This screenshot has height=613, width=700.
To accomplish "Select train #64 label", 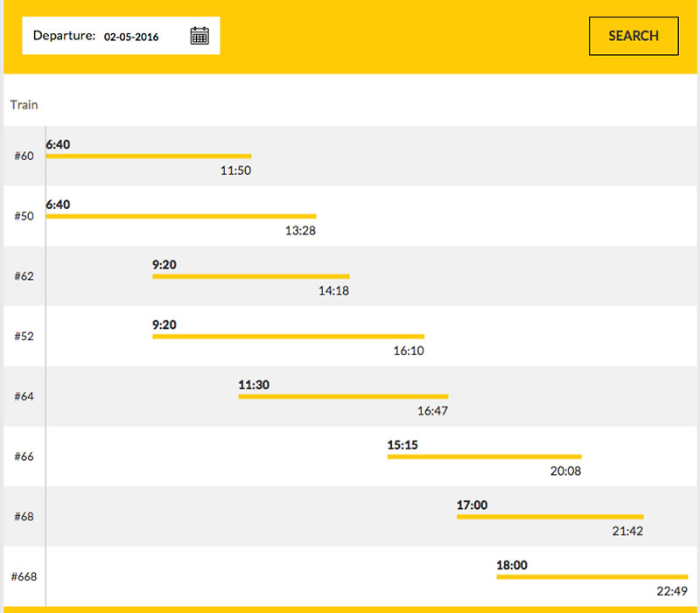I will tap(24, 396).
